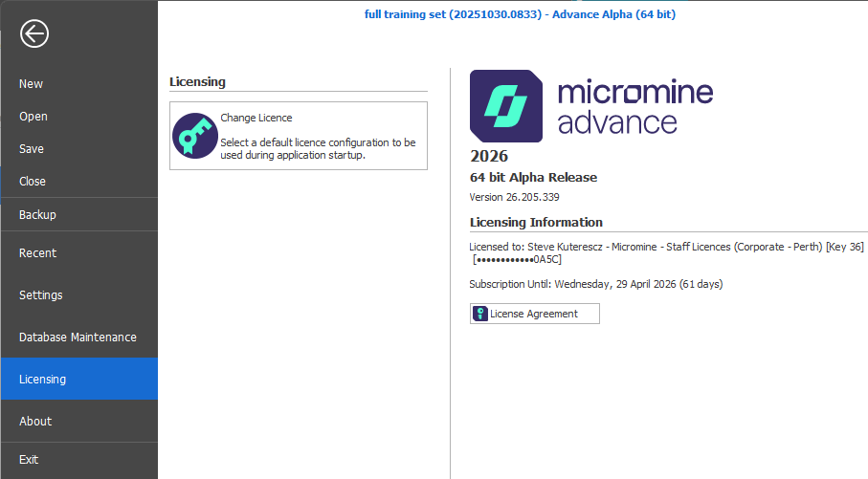Show the Recent projects page
868x479 pixels.
pyautogui.click(x=79, y=252)
